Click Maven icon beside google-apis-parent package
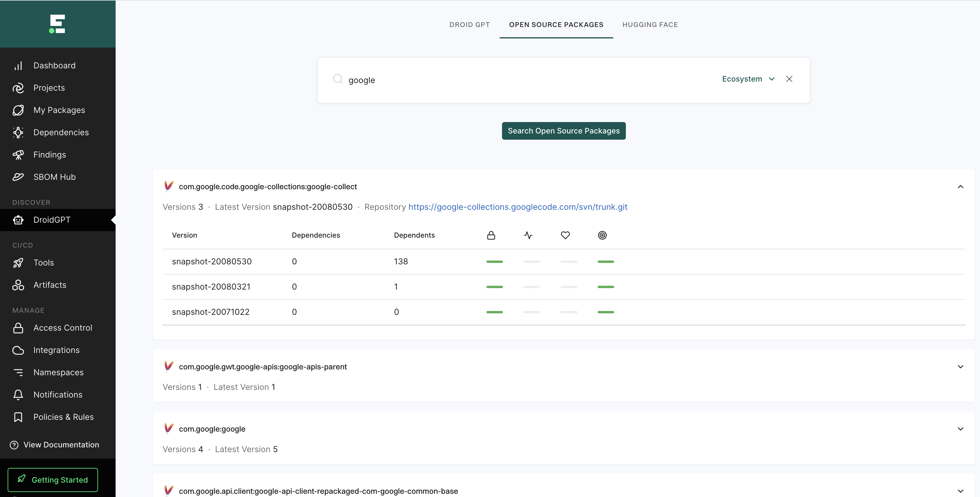980x497 pixels. tap(168, 366)
